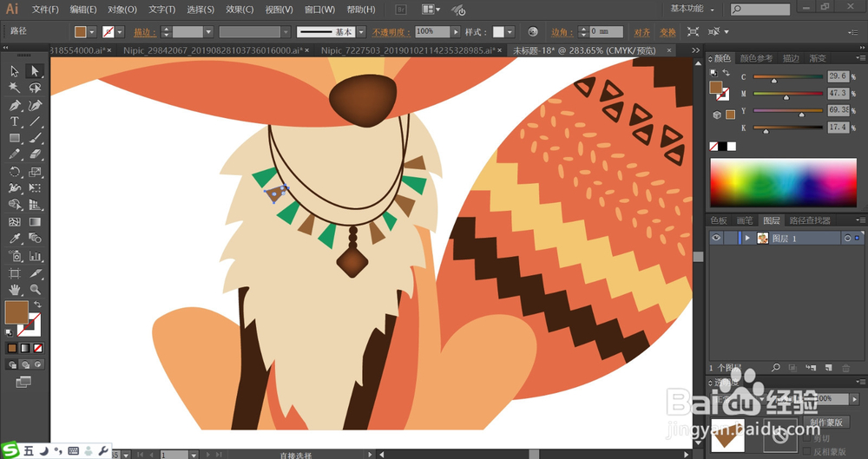
Task: Click the 变换 link
Action: pos(667,33)
